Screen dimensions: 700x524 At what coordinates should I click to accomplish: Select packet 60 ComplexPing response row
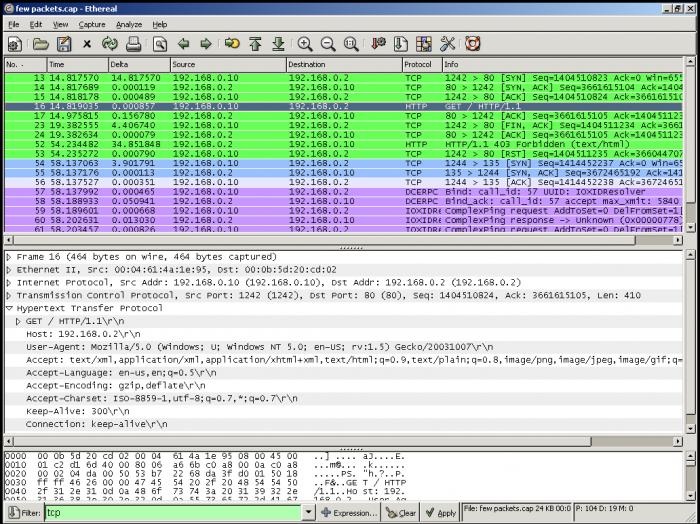pos(343,220)
